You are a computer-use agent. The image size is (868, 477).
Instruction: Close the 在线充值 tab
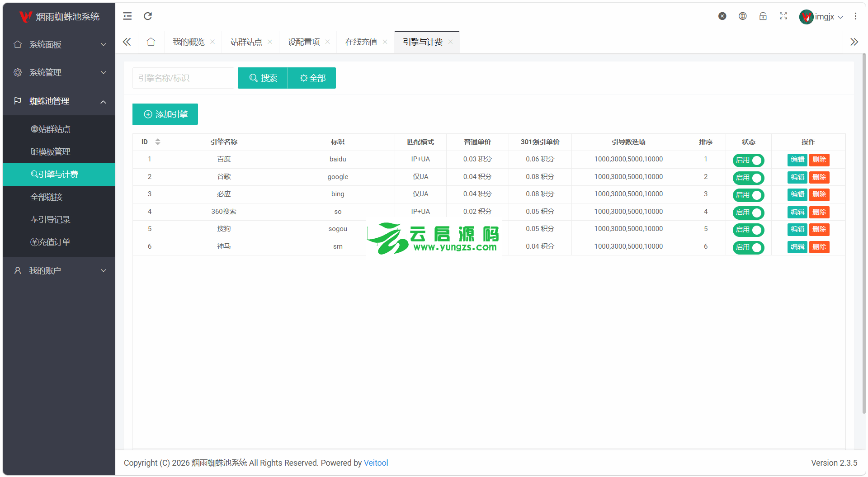(385, 42)
